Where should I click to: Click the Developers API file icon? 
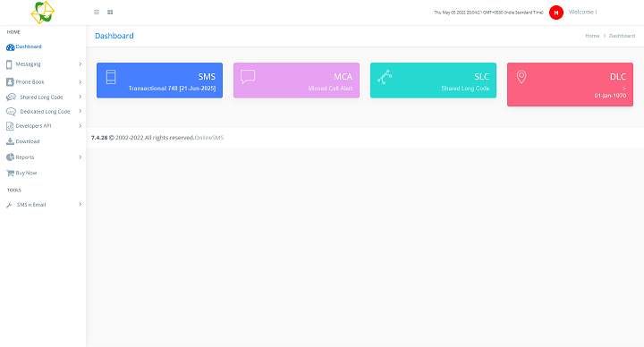pos(10,126)
